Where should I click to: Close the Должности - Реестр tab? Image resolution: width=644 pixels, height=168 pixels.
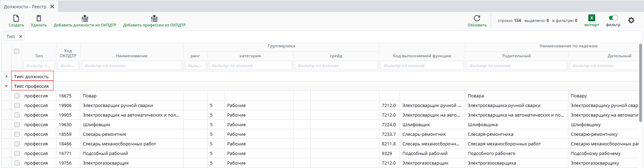52,7
